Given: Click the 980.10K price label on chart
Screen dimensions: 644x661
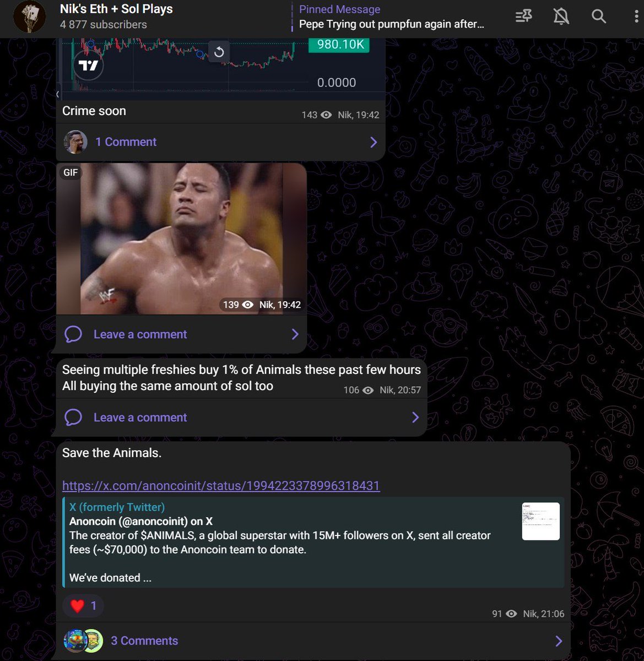Looking at the screenshot, I should click(340, 45).
